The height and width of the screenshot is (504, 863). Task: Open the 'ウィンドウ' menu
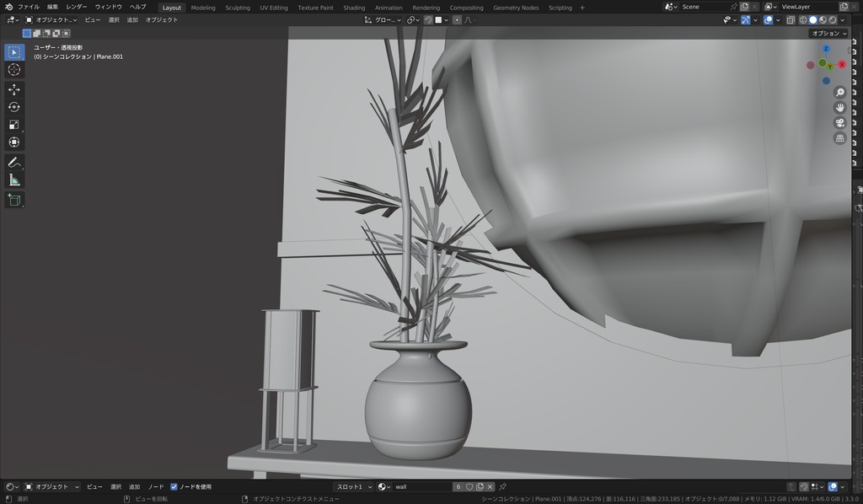pos(109,7)
